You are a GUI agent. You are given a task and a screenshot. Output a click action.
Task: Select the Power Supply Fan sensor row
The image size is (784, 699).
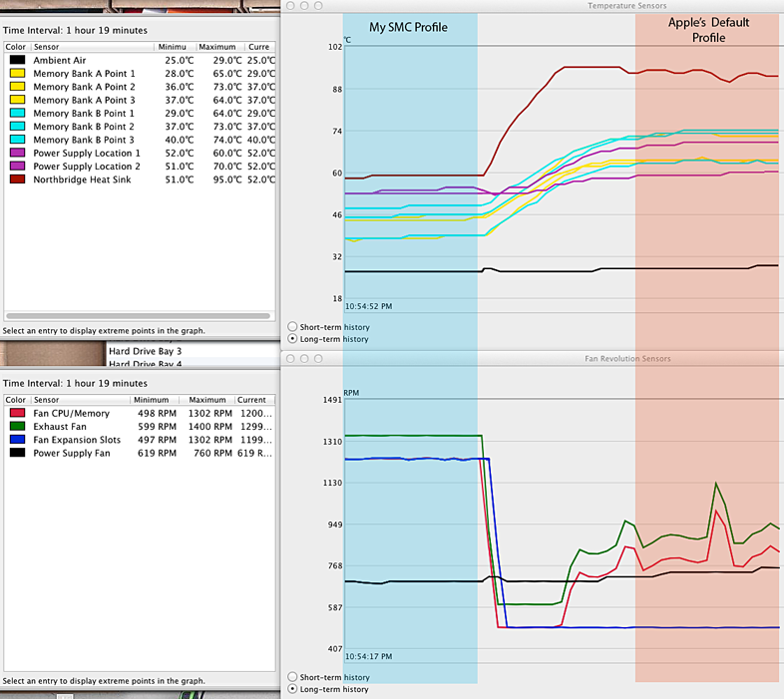pyautogui.click(x=140, y=453)
